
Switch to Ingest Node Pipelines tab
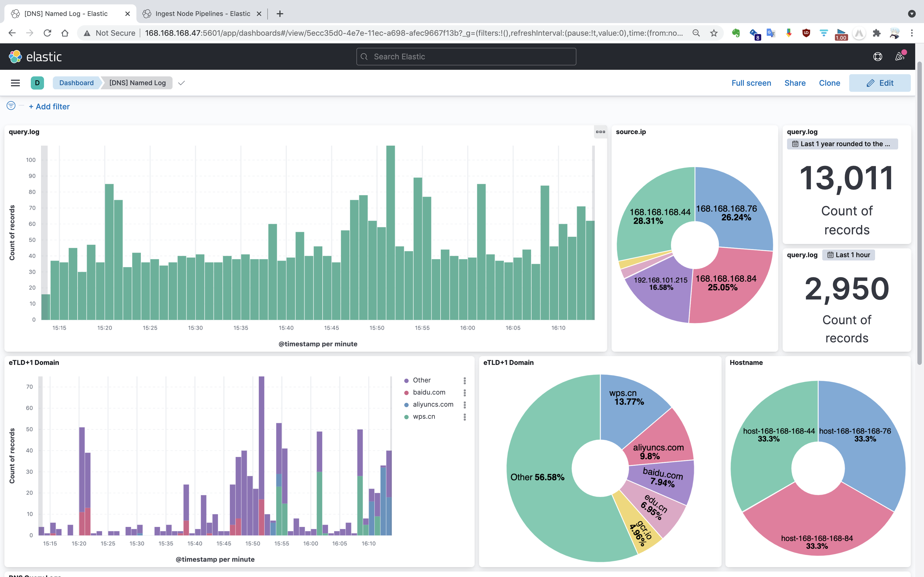202,14
